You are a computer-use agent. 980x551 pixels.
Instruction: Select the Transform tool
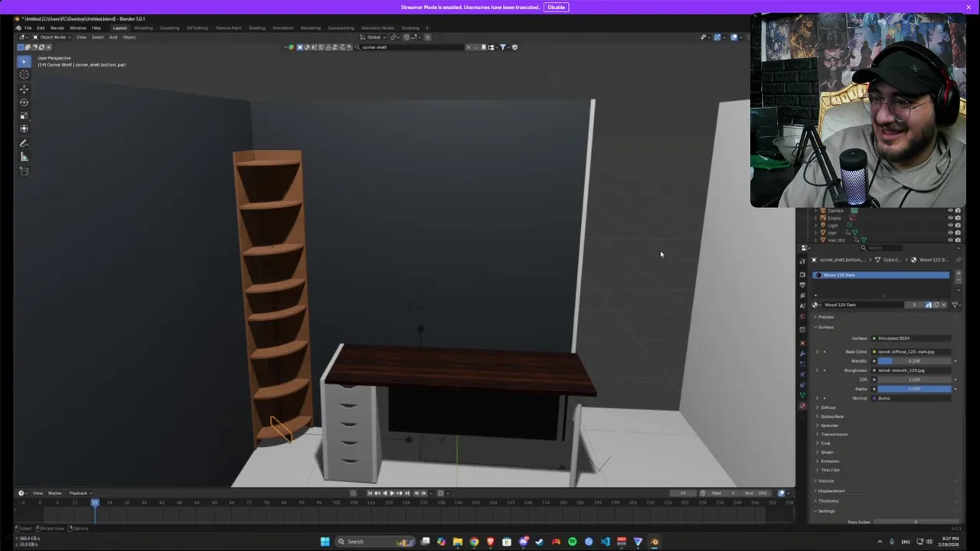(24, 129)
